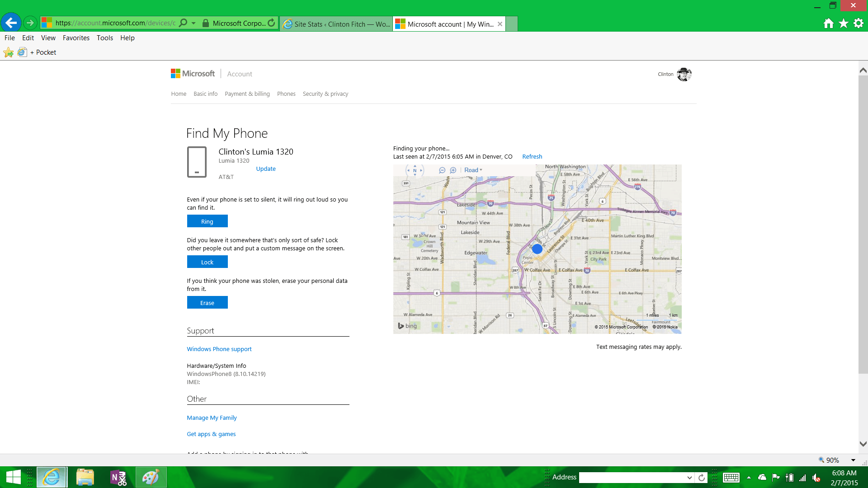The width and height of the screenshot is (868, 488).
Task: Go to Home in account navigation
Action: 179,94
